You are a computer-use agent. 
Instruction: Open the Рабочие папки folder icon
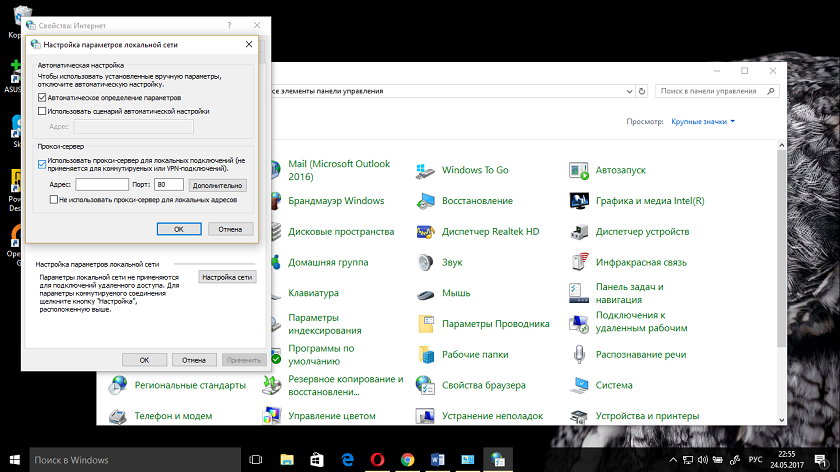(x=426, y=354)
